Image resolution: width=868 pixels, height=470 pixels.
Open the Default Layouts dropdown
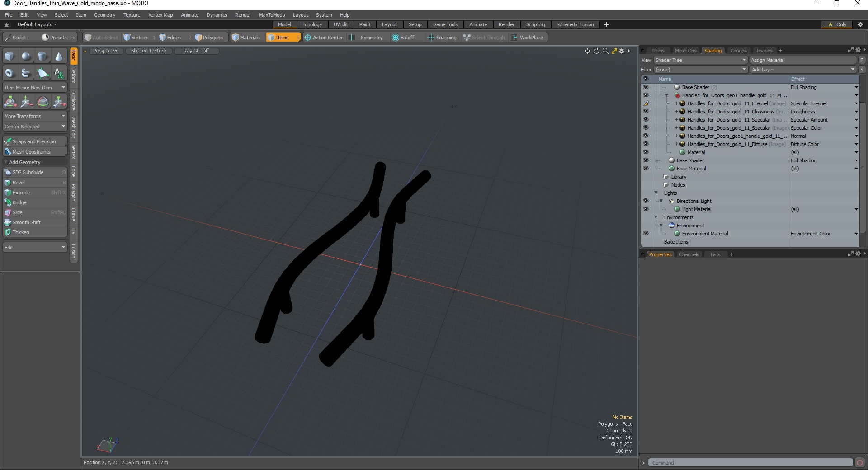37,24
